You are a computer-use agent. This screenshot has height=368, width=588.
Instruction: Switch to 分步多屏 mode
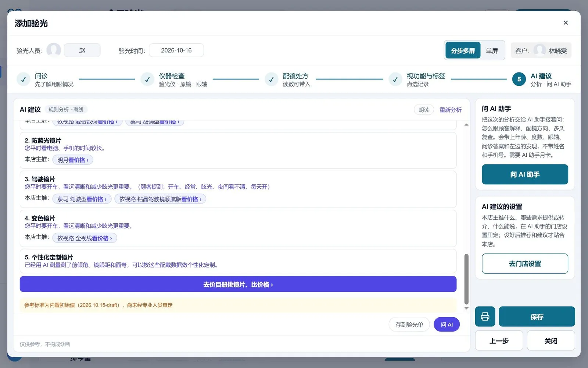[x=463, y=50]
